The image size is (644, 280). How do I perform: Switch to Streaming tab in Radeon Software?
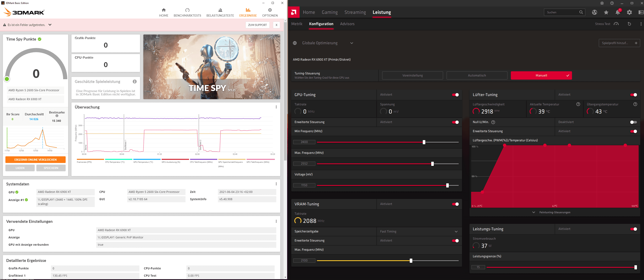tap(355, 12)
